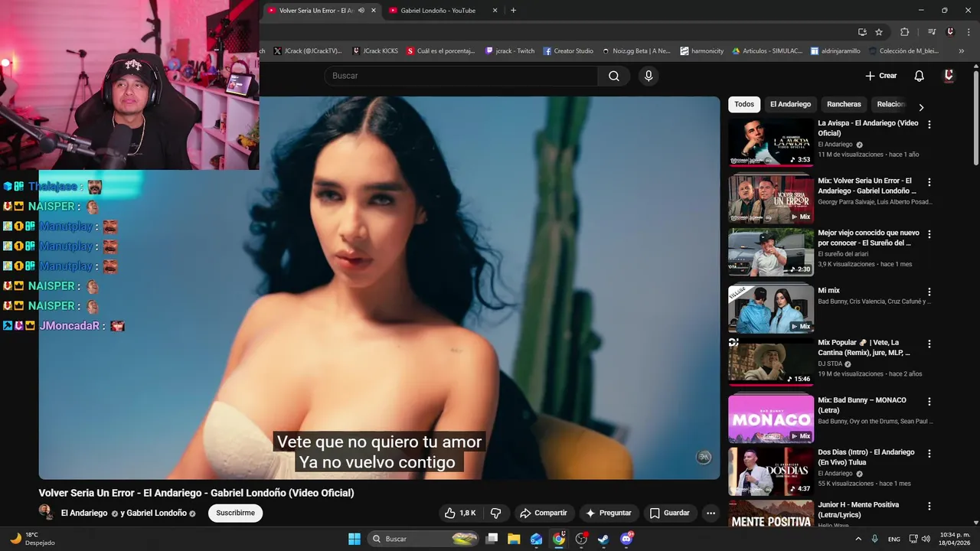This screenshot has height=551, width=980.
Task: Open the browser extensions puzzle icon
Action: pyautogui.click(x=904, y=32)
